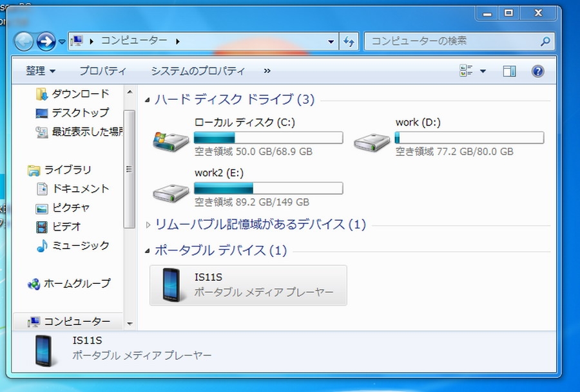Change view with the view icon button
Viewport: 580px width, 392px height.
[x=466, y=71]
